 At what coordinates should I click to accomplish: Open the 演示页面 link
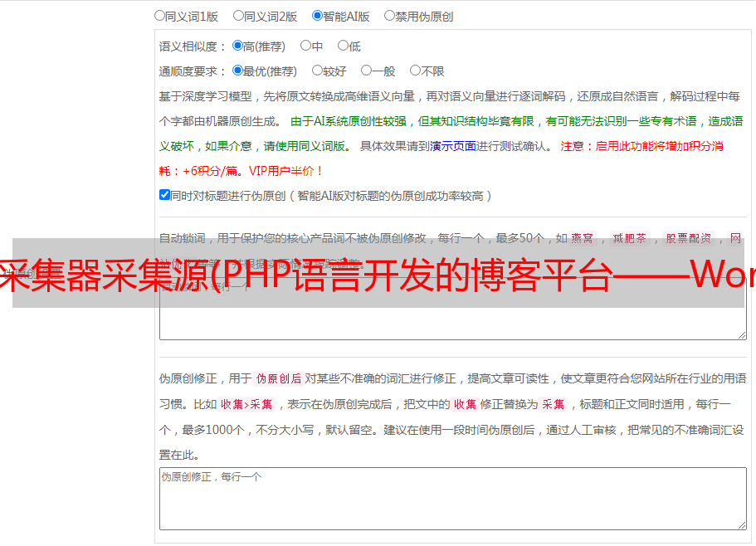(x=453, y=146)
